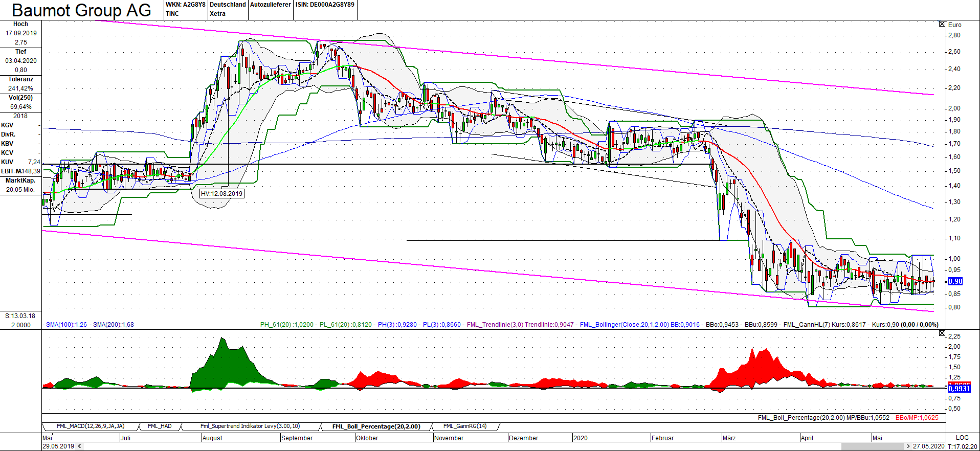The image size is (980, 451).
Task: Click the SMA(200):1,68 legend entry
Action: pyautogui.click(x=114, y=325)
